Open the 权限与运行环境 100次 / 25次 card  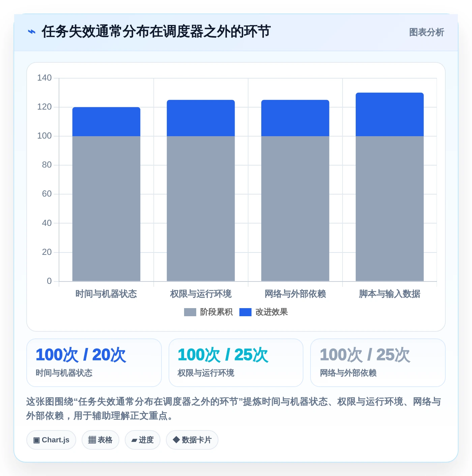pyautogui.click(x=236, y=363)
